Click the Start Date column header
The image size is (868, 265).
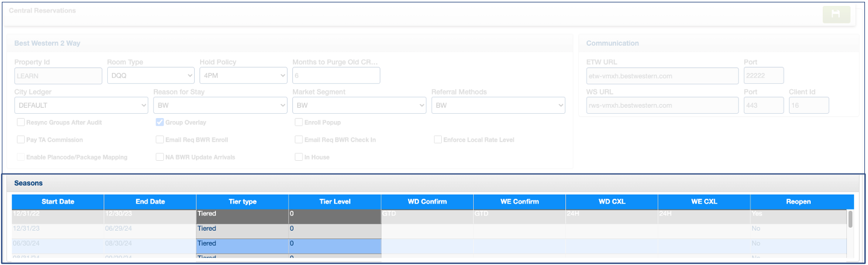pyautogui.click(x=58, y=202)
